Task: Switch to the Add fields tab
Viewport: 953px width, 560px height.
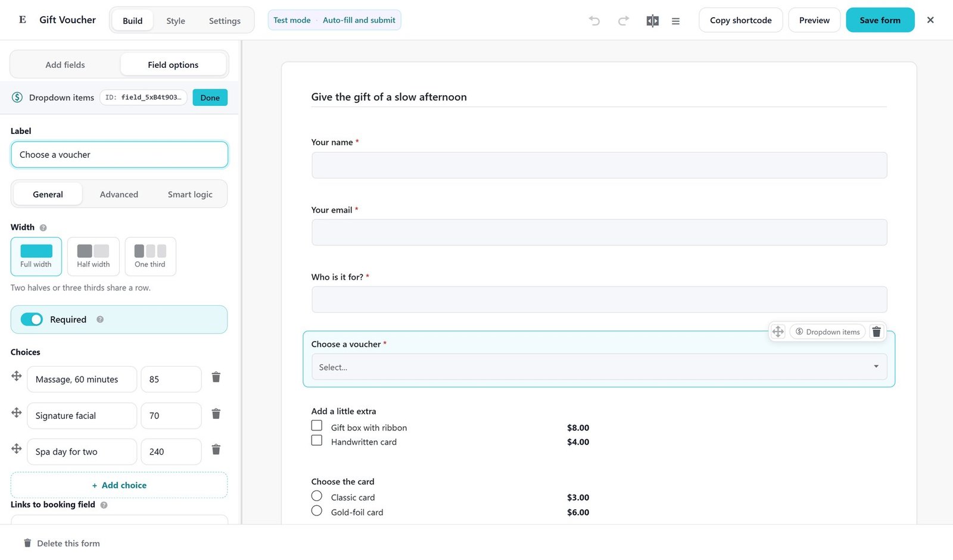Action: pyautogui.click(x=66, y=65)
